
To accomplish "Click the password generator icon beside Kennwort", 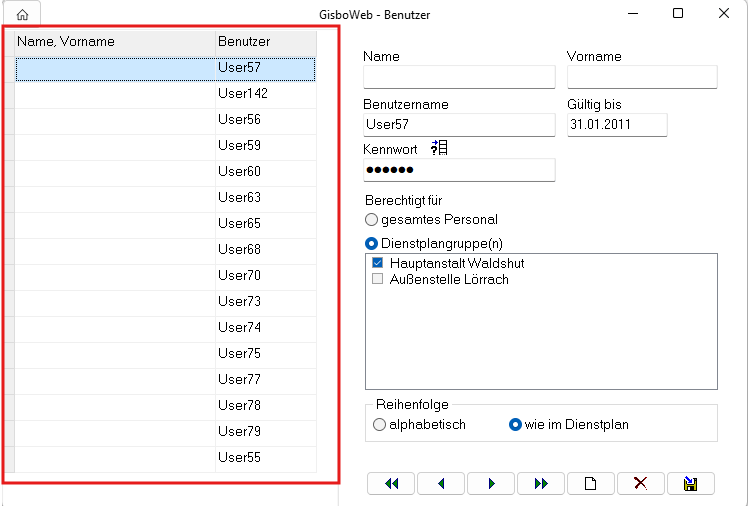I will click(439, 148).
